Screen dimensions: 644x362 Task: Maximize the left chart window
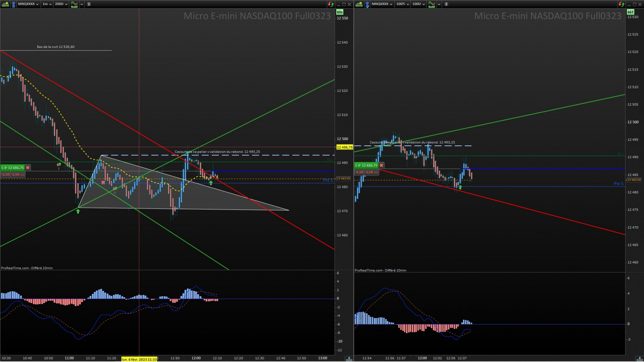tap(344, 4)
